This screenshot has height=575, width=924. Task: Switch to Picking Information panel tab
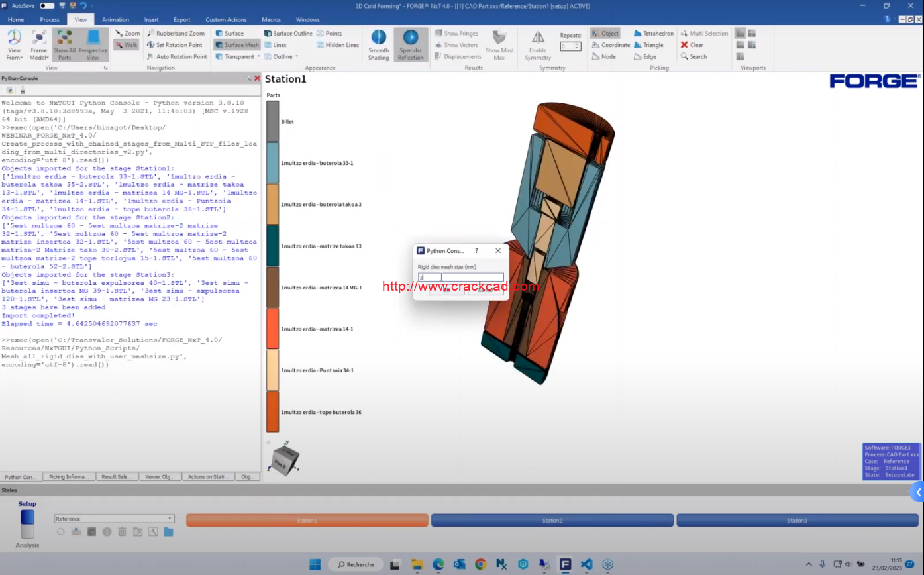click(x=69, y=476)
